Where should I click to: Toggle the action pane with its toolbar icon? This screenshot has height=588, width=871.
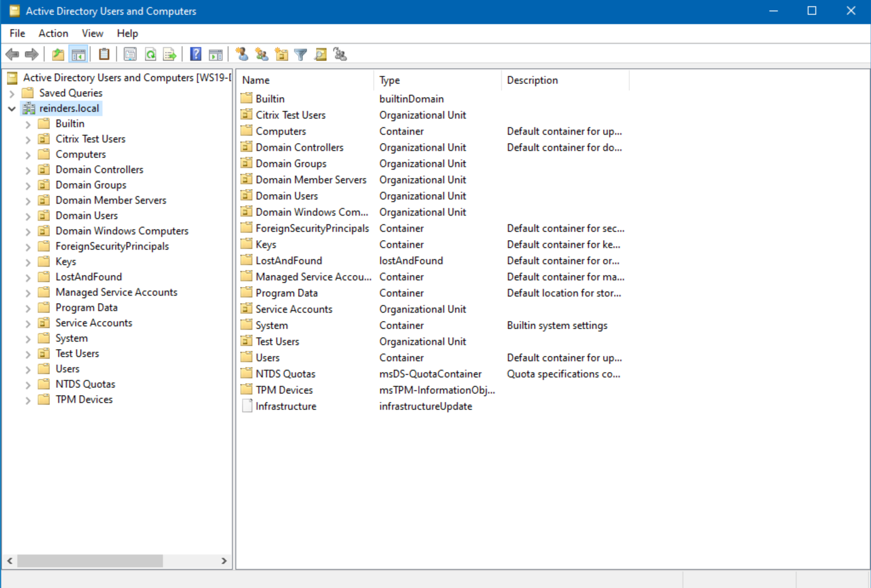[215, 54]
